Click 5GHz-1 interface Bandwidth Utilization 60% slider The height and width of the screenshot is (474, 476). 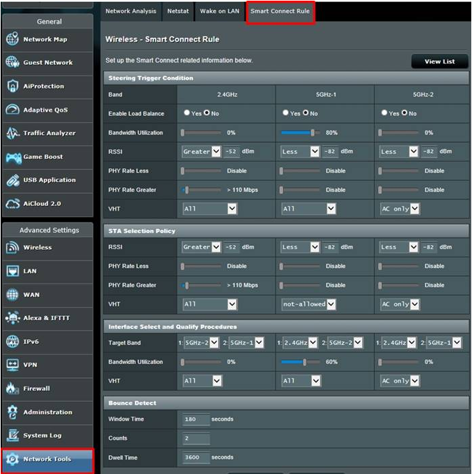point(300,362)
